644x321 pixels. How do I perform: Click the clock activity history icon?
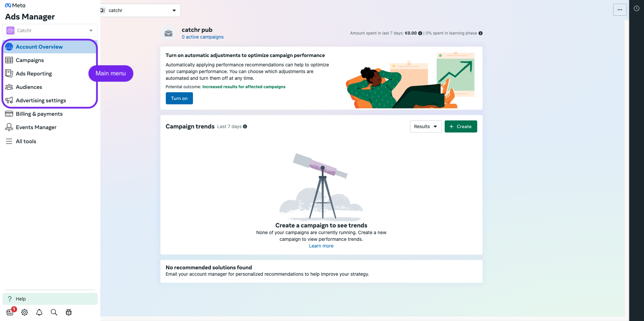click(636, 8)
